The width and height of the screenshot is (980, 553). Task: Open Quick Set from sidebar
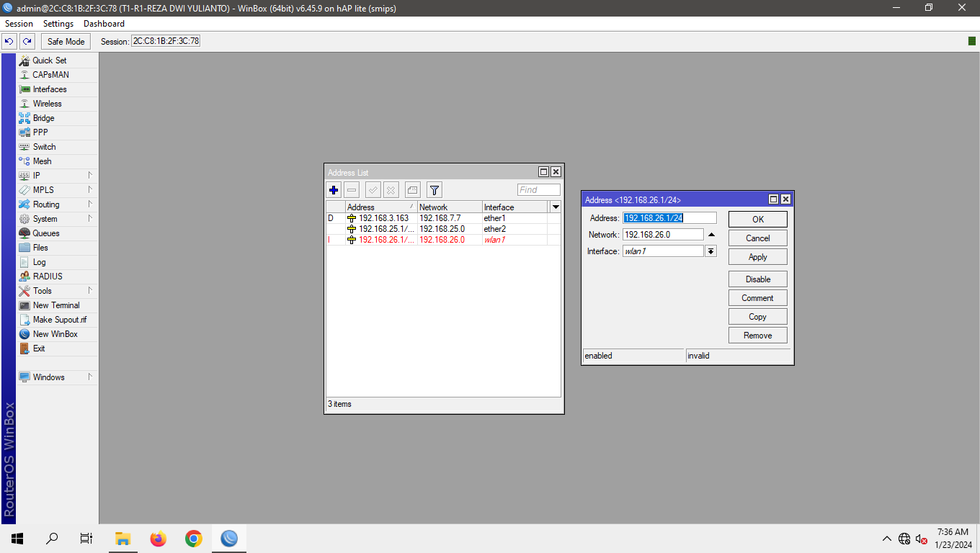[57, 60]
